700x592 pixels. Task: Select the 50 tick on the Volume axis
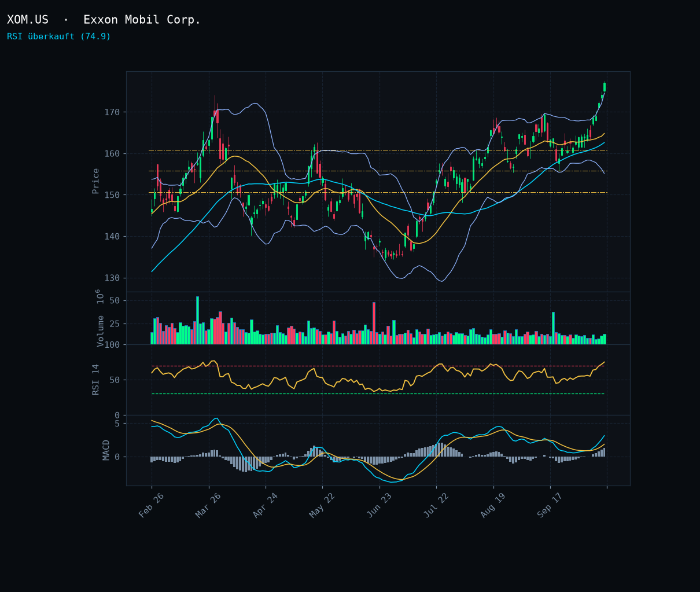[115, 301]
